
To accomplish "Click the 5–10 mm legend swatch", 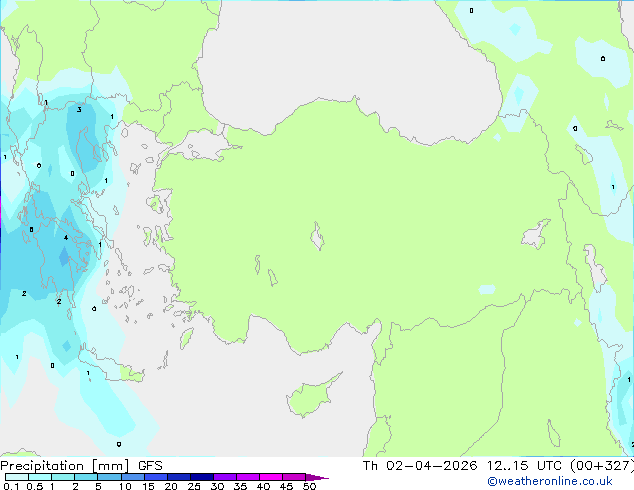I will [109, 477].
